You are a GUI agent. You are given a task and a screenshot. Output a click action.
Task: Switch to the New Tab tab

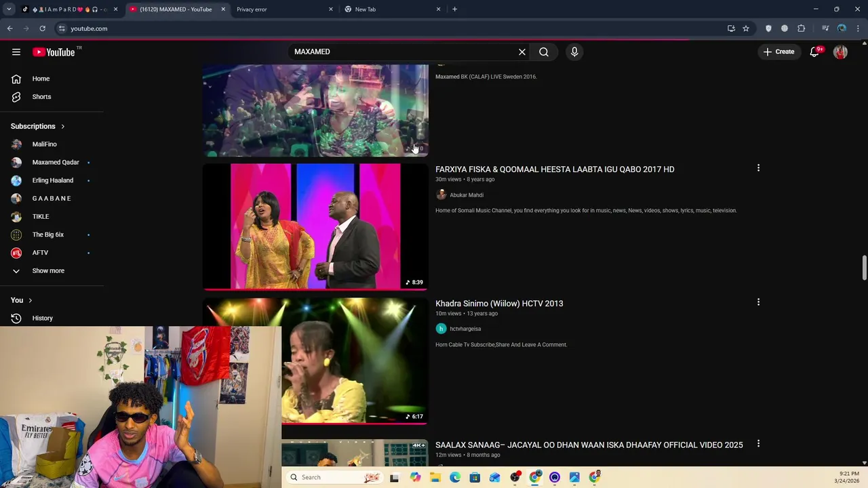click(390, 9)
